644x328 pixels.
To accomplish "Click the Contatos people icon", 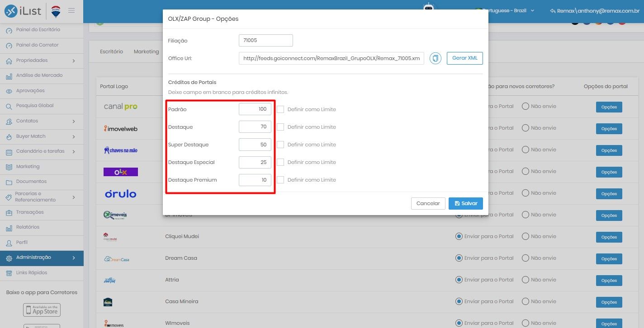I will click(9, 121).
